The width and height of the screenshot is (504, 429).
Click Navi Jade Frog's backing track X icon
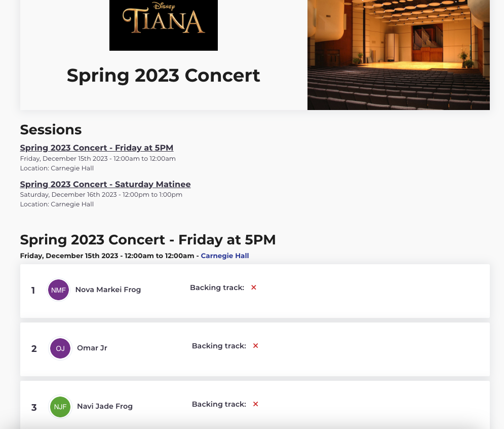tap(256, 404)
